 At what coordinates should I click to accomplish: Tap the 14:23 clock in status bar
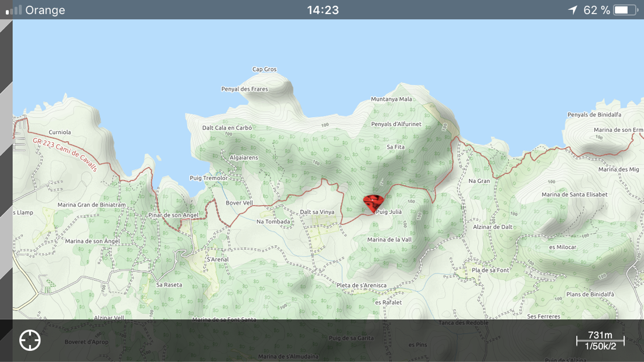click(x=323, y=10)
